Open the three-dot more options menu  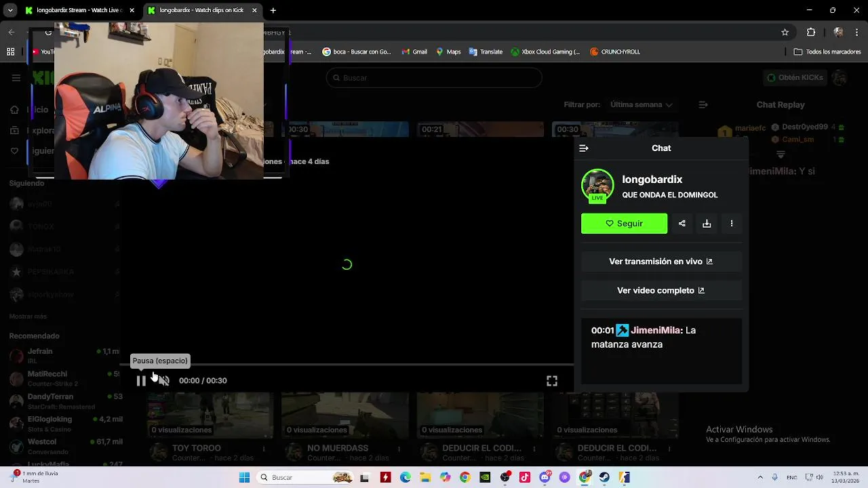coord(732,224)
